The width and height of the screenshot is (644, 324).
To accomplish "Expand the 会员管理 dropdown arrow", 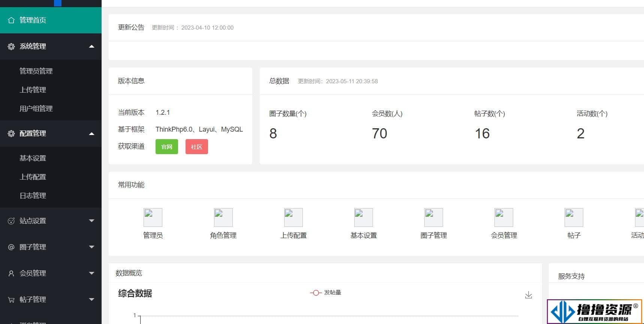I will pos(91,273).
